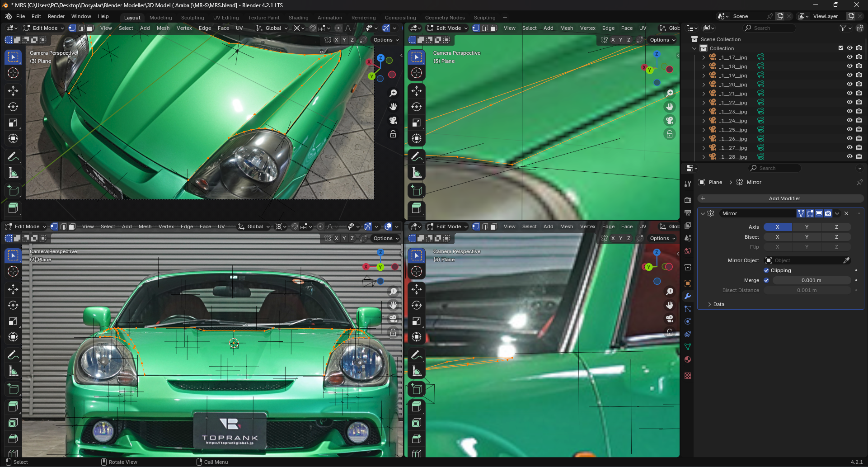Switch to the Modeling workspace tab

tap(161, 18)
